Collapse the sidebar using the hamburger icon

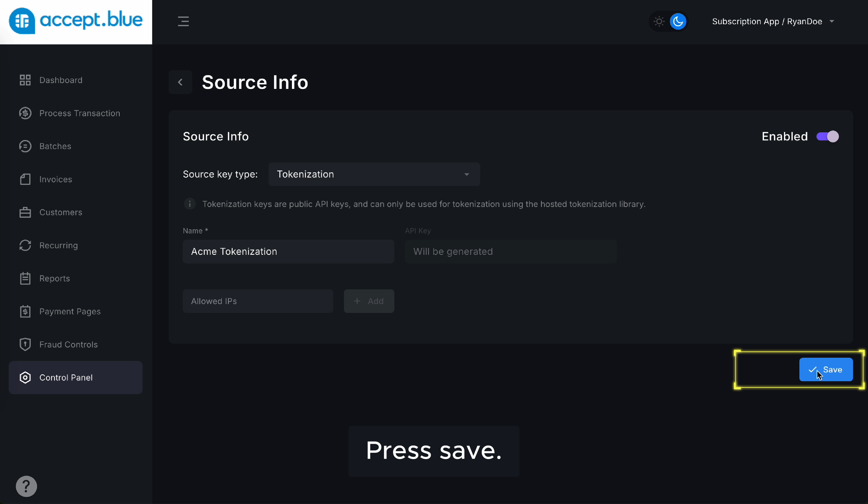[184, 21]
